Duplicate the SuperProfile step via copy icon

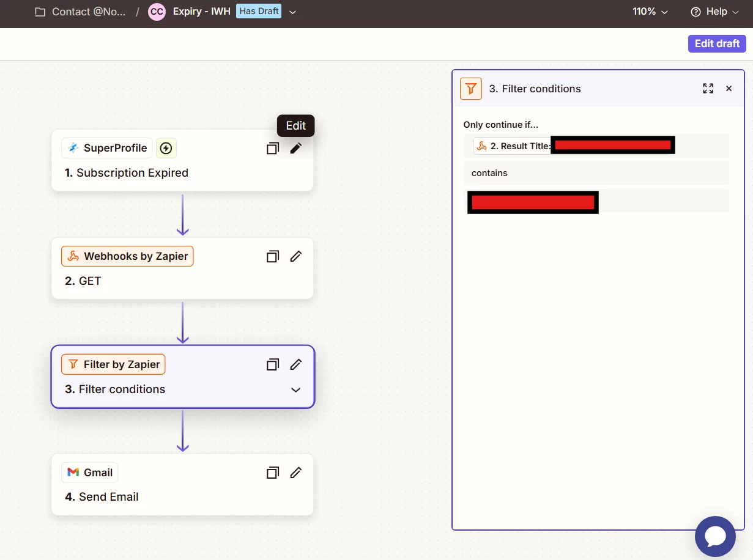tap(273, 148)
